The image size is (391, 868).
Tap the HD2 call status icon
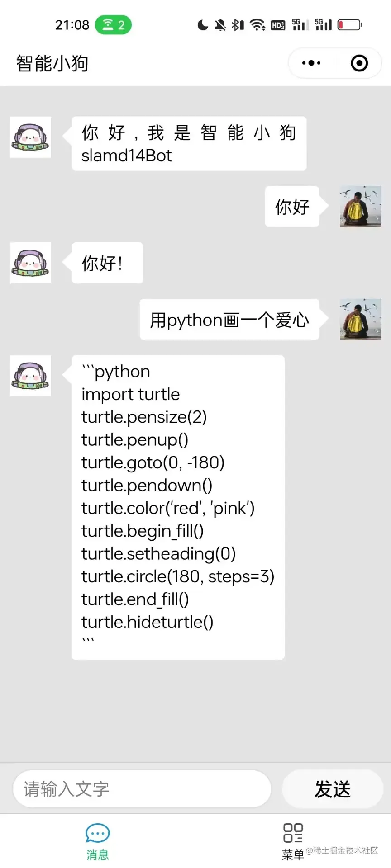tap(278, 25)
